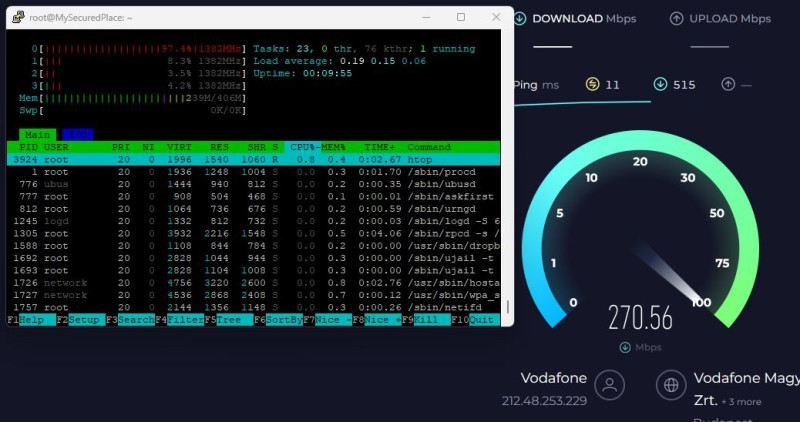
Task: Select the /usr/sbin/dropb process row
Action: tap(254, 246)
